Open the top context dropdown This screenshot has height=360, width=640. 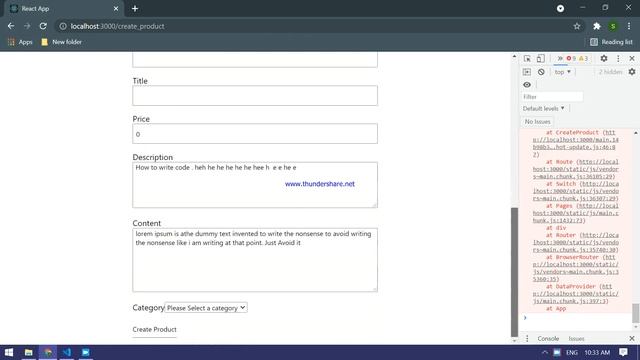pyautogui.click(x=562, y=72)
